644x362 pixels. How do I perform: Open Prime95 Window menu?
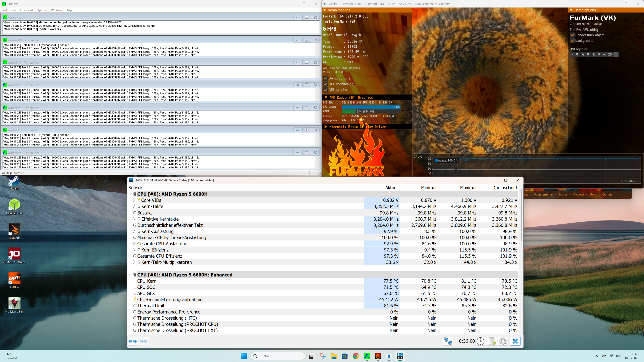[56, 10]
